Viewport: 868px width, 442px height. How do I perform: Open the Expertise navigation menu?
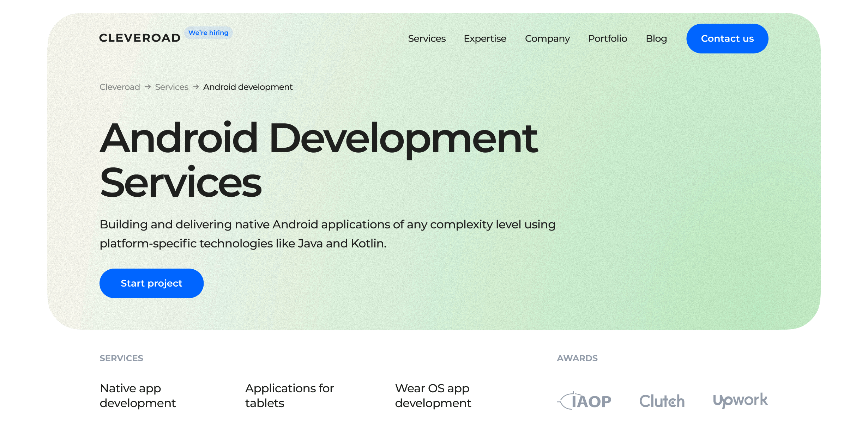click(x=485, y=39)
